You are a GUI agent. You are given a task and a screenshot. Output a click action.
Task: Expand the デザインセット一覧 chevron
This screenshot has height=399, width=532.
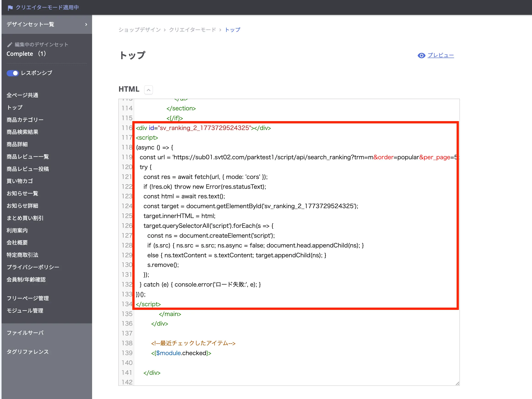coord(86,24)
